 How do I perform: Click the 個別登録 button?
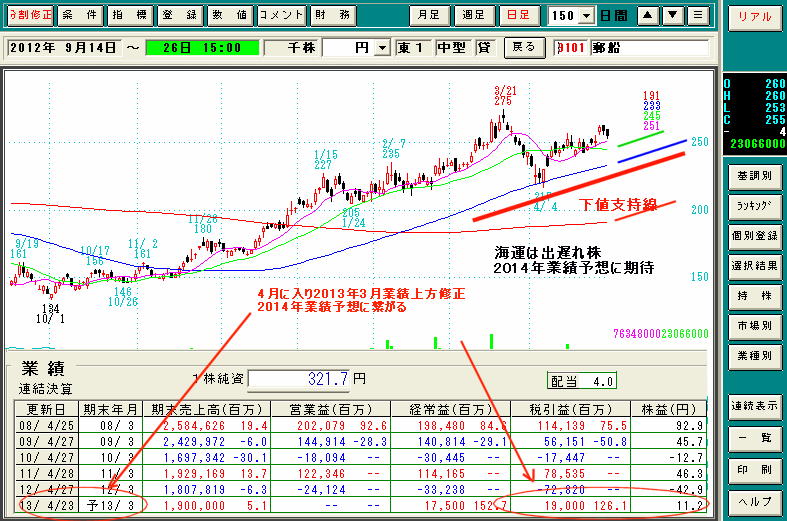(754, 236)
